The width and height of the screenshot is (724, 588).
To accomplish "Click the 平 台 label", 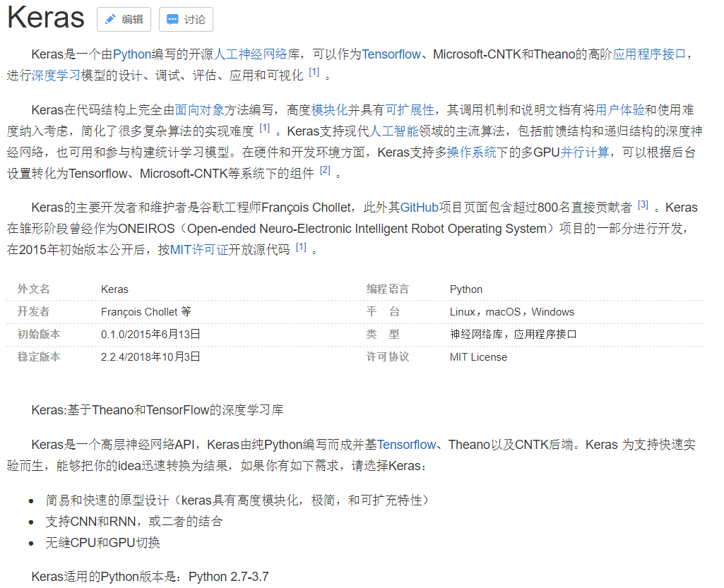I will tap(383, 311).
